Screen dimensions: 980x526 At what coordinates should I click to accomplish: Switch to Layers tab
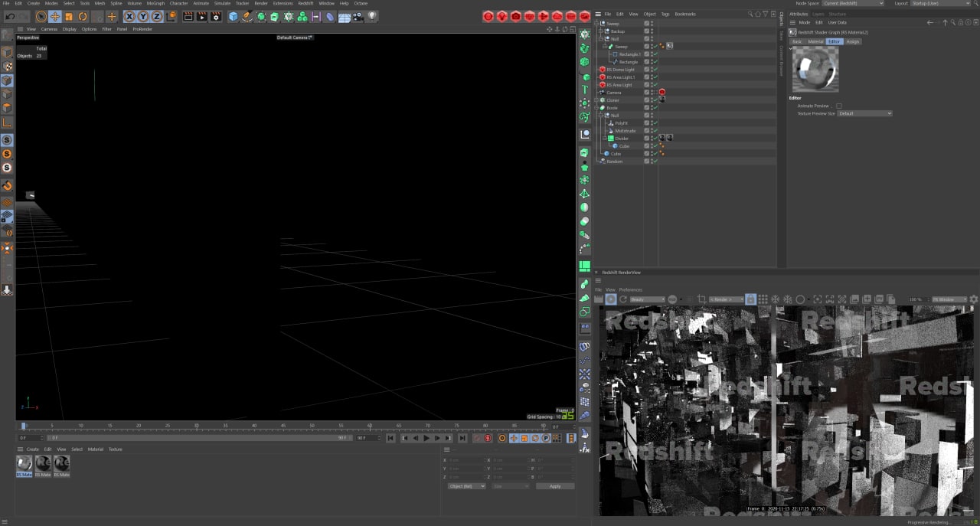pos(818,14)
